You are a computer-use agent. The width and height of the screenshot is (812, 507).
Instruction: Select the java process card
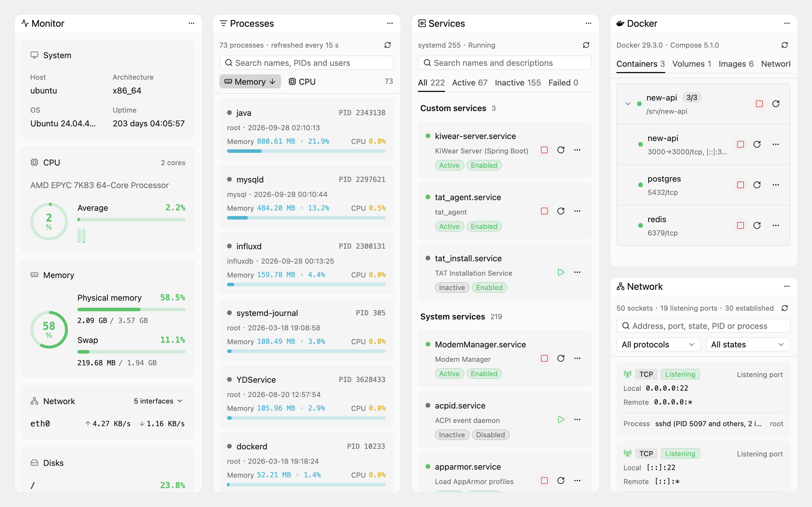pos(306,130)
